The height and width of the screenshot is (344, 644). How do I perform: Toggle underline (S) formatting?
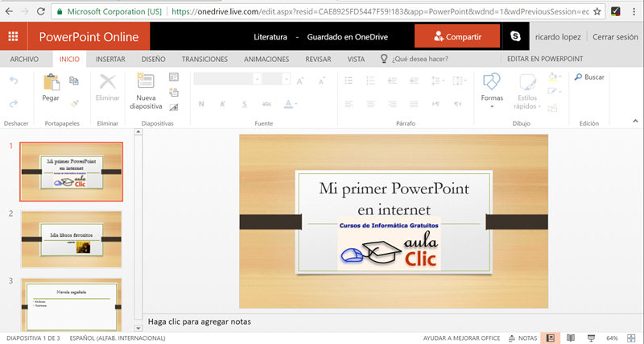[x=245, y=104]
